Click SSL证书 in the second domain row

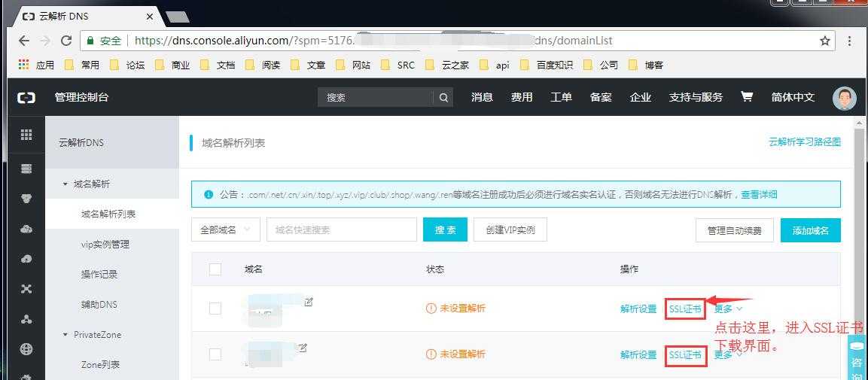coord(685,355)
